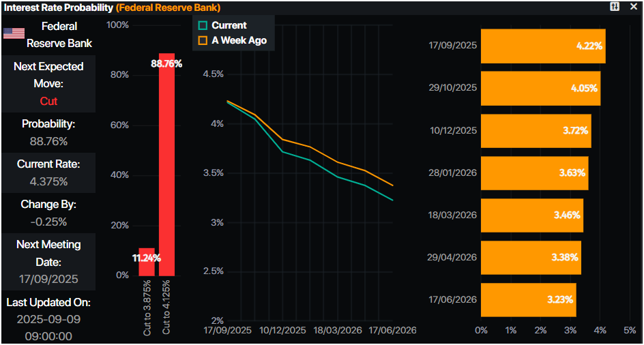This screenshot has width=644, height=345.
Task: Toggle the A Week Ago legend square
Action: pos(203,40)
